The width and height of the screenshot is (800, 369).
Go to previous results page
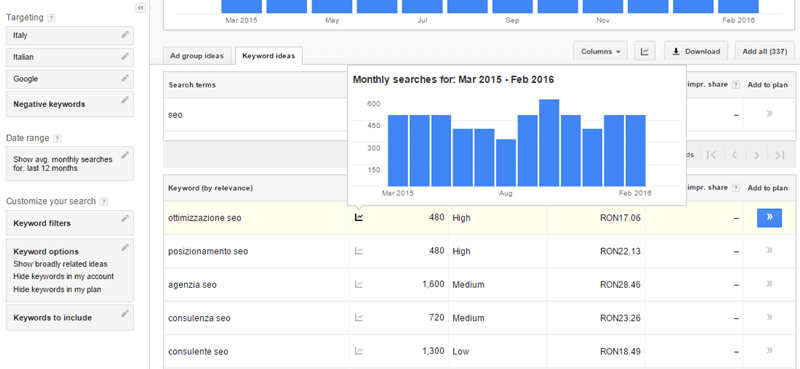click(735, 155)
